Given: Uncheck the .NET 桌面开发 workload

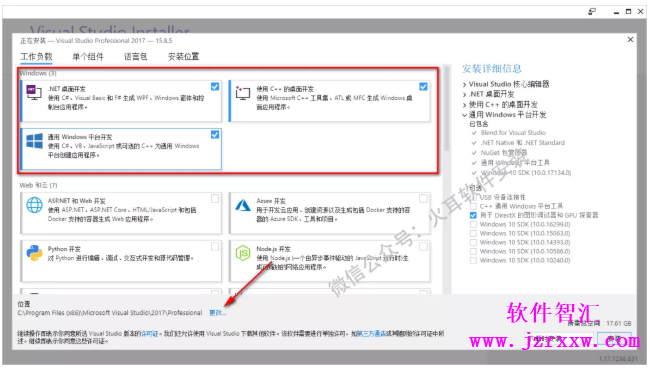Looking at the screenshot, I should pos(215,87).
